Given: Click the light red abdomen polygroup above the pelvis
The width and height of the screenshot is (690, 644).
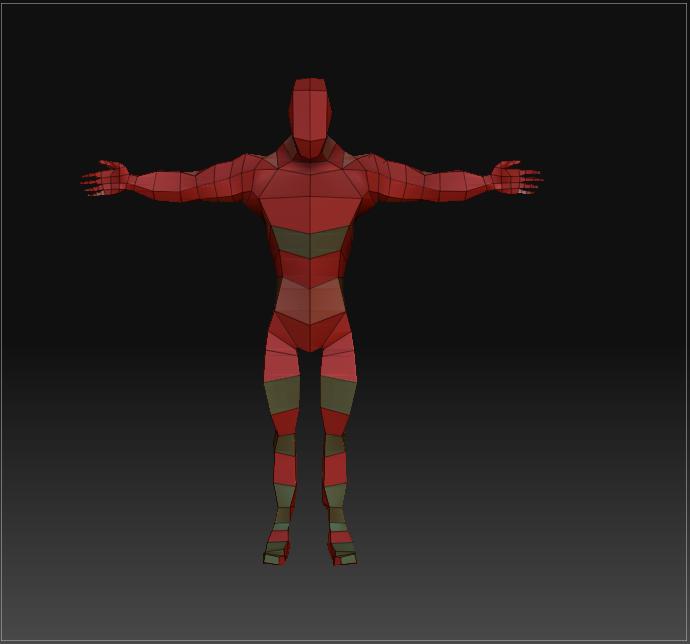Looking at the screenshot, I should coord(310,300).
